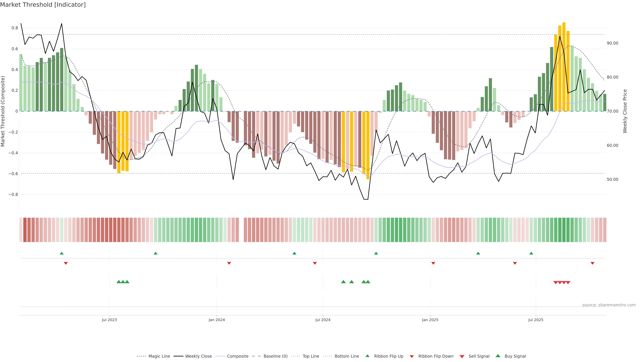
Task: Click the Jan 2025 x-axis label
Action: click(430, 320)
